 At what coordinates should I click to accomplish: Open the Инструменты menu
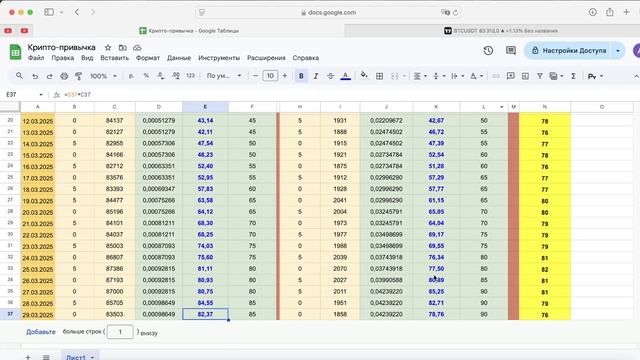tap(219, 58)
